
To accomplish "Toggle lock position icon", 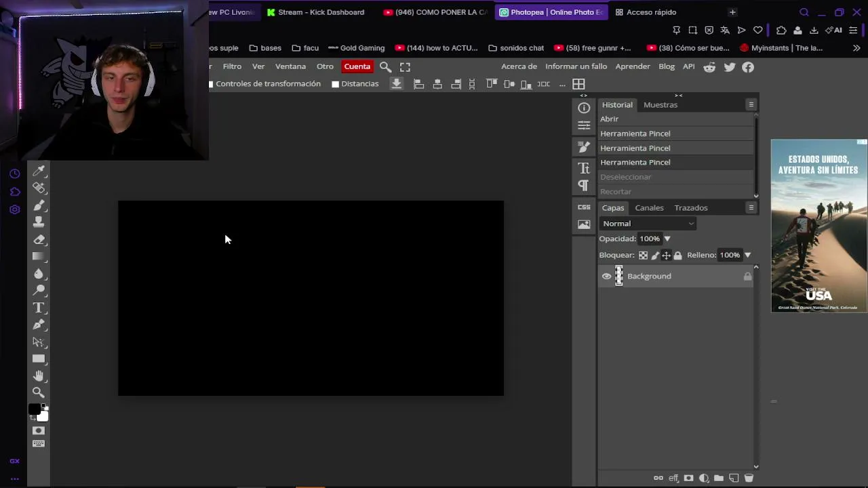I will click(666, 255).
